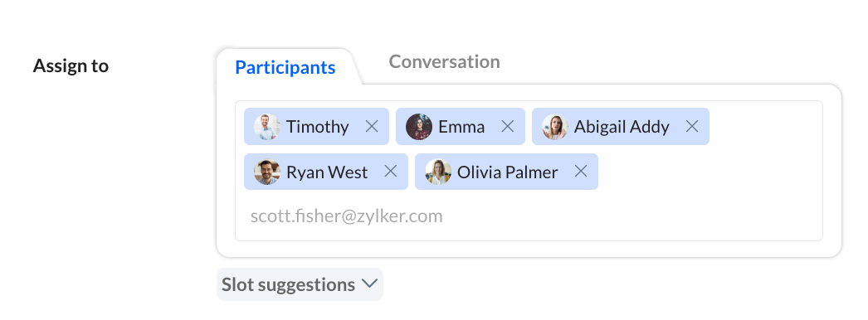Remove Emma from the participant list
This screenshot has width=868, height=320.
pos(508,127)
